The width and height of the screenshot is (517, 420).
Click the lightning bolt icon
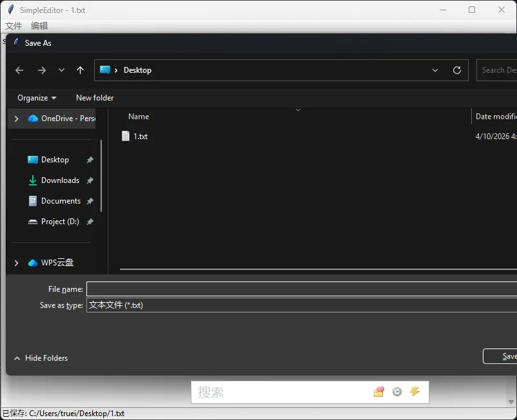pos(415,392)
